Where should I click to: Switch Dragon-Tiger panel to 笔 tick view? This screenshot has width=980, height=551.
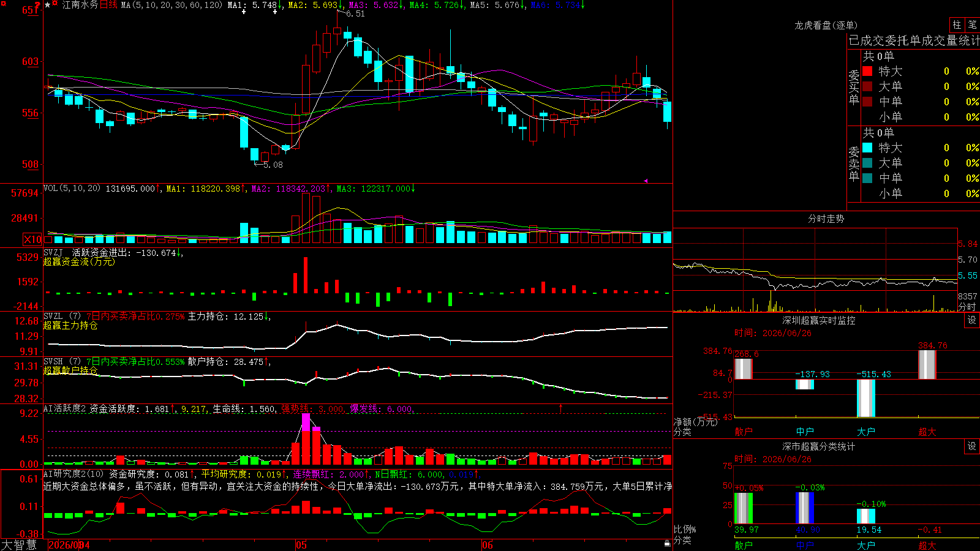973,24
